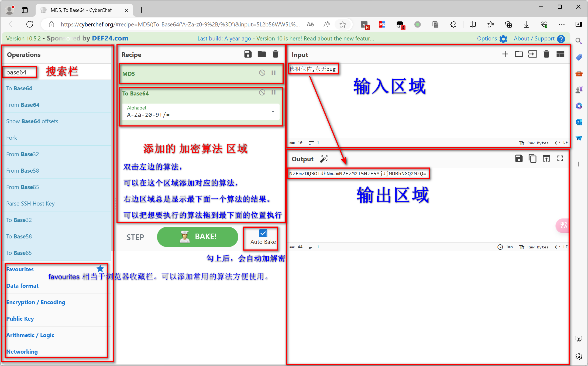Clear the recipe with trash icon
Viewport: 588px width, 366px height.
(x=276, y=54)
